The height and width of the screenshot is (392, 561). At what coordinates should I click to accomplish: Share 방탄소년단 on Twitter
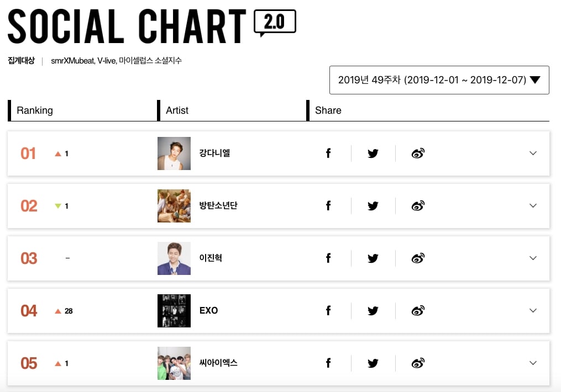pos(373,206)
